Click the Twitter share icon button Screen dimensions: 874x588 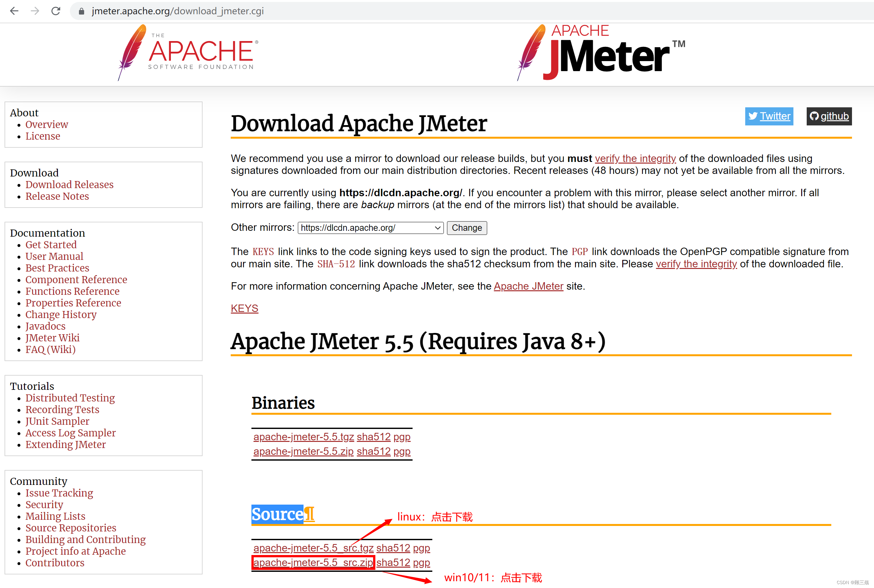[x=769, y=116]
